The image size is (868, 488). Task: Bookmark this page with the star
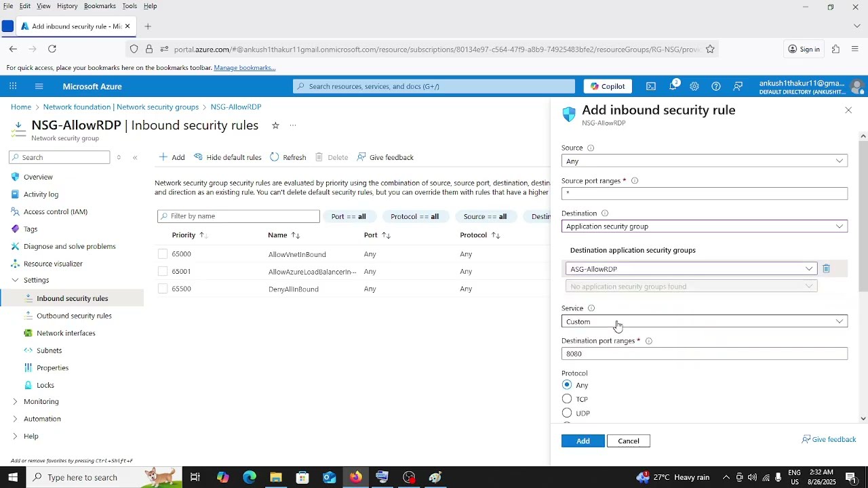coord(710,49)
